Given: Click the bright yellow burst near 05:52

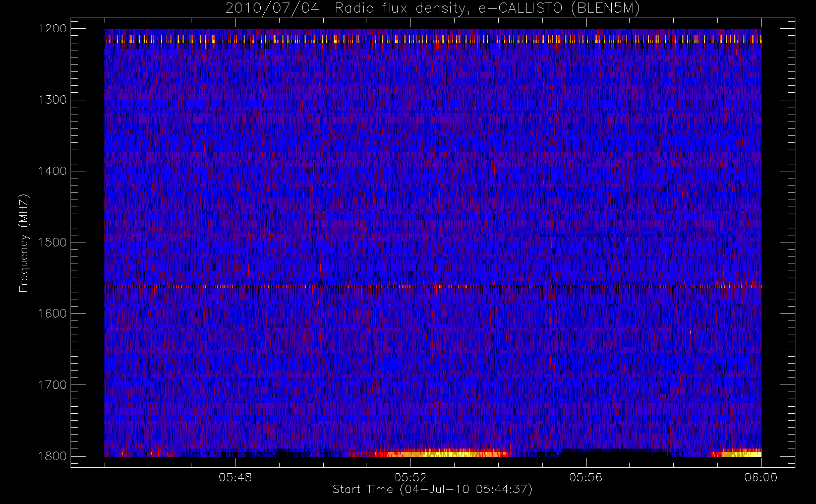Looking at the screenshot, I should (444, 454).
